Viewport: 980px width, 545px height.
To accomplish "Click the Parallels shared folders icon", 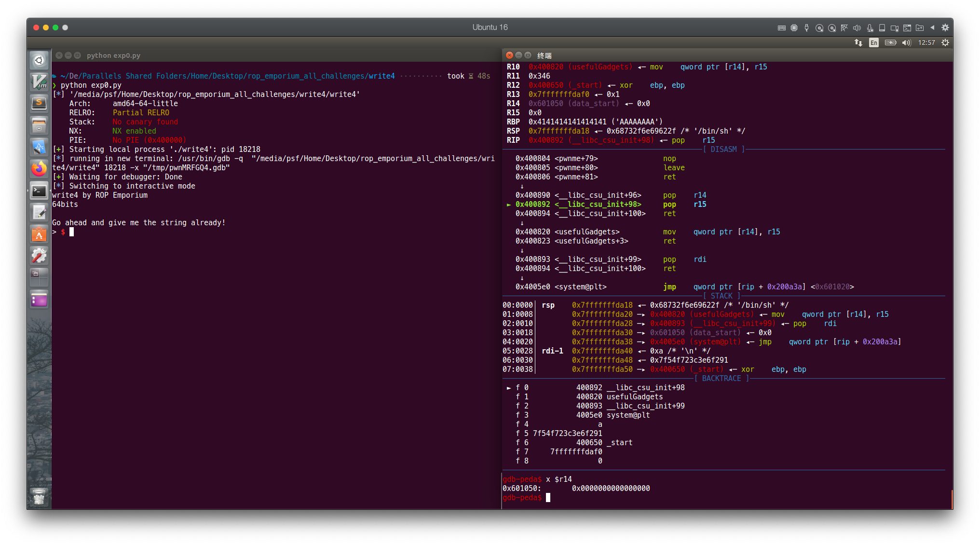I will coord(919,28).
